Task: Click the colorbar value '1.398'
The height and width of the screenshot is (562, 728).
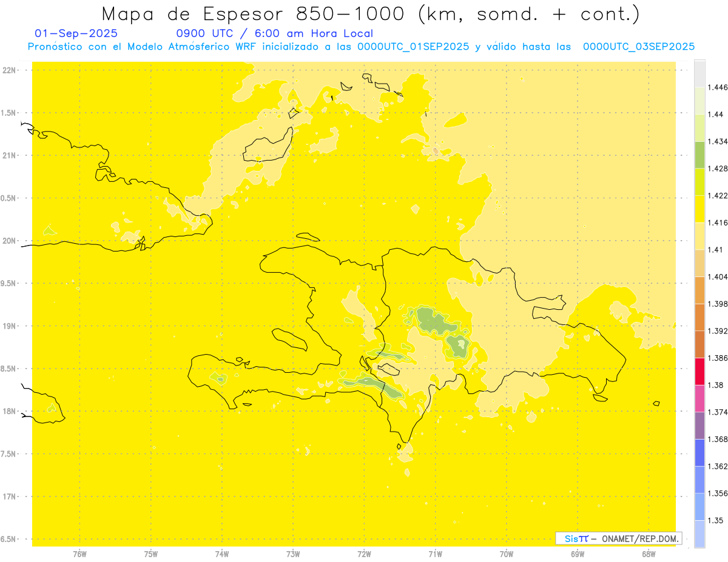Action: (719, 304)
